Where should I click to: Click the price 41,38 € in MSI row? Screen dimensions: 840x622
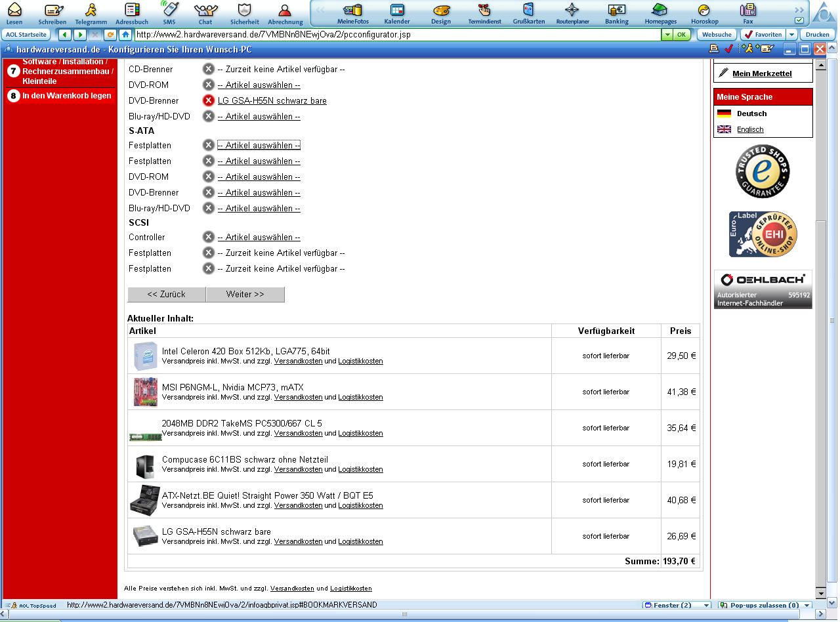coord(681,392)
